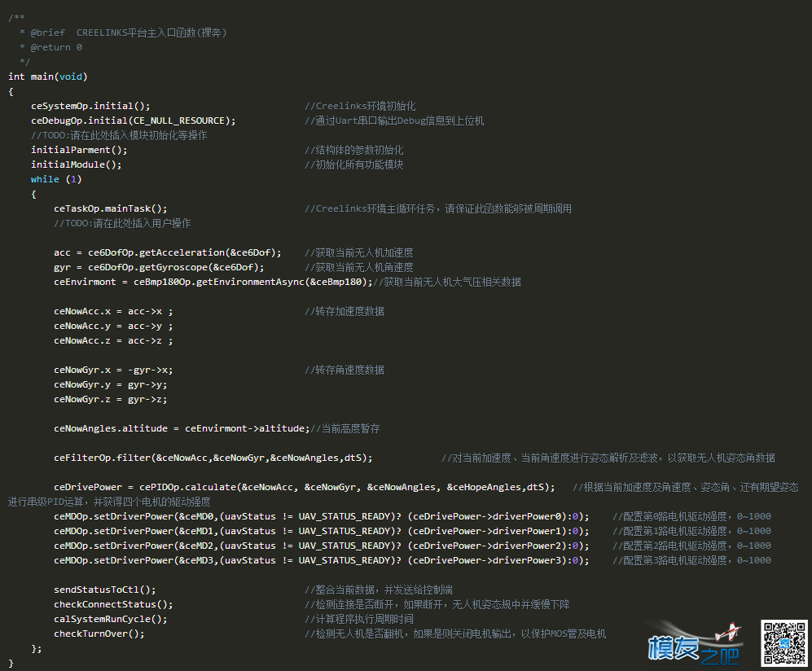Click the 'calSystemRunCycle();' call
The image size is (812, 671).
click(x=110, y=619)
